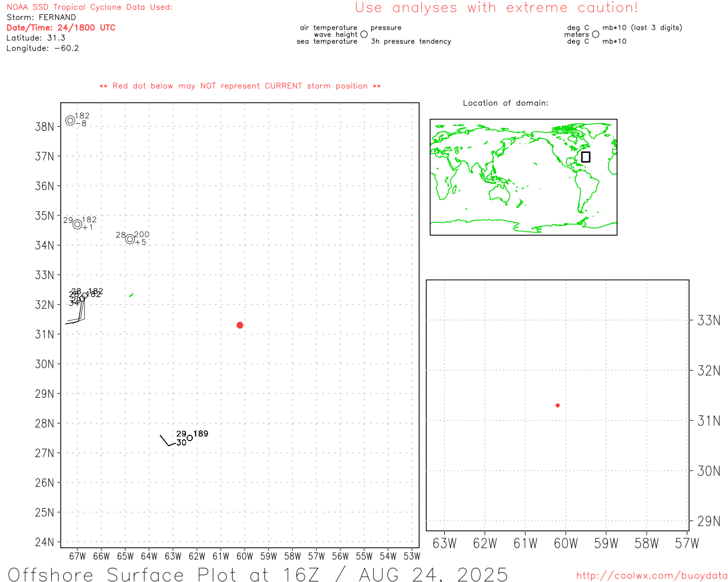Screen dimensions: 728x582
Task: Click the 28N latitude axis label
Action: click(45, 423)
